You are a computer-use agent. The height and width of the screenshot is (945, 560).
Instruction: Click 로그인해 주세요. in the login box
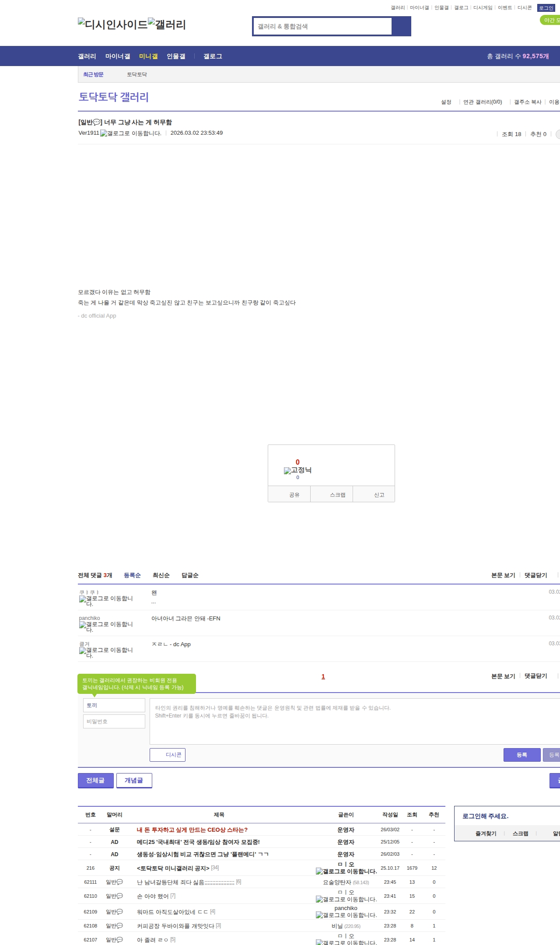[x=485, y=816]
